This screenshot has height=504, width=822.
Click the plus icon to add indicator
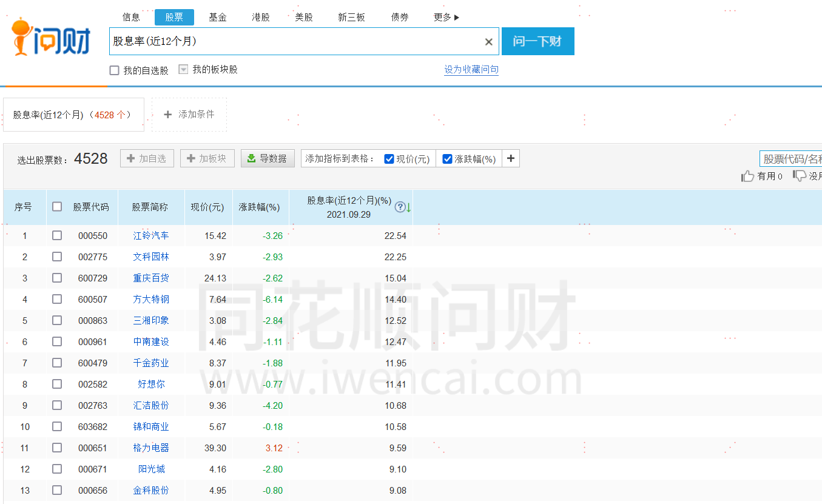[511, 158]
